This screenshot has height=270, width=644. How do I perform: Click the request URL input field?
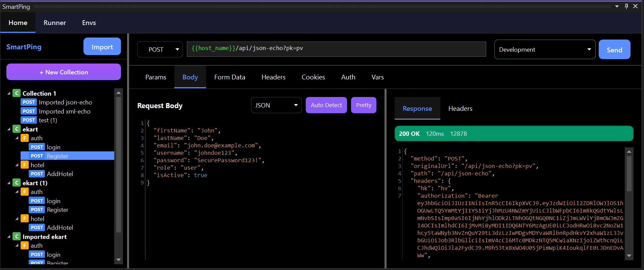(336, 49)
